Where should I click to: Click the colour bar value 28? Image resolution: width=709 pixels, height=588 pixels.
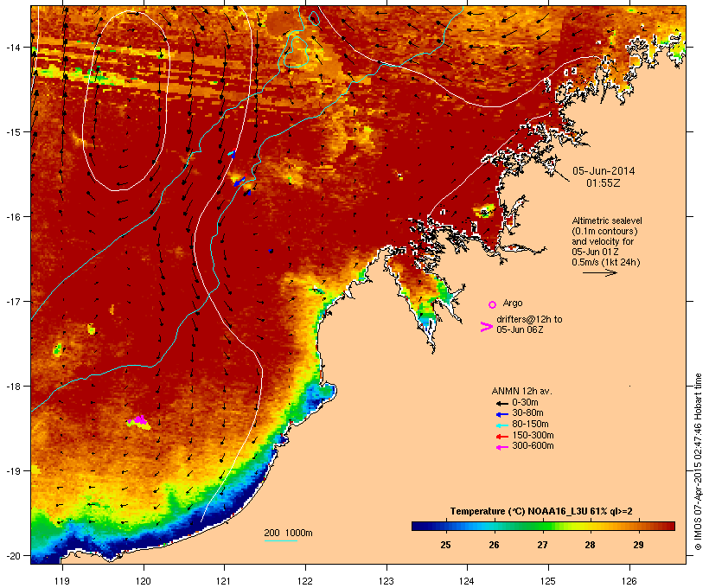pyautogui.click(x=590, y=545)
